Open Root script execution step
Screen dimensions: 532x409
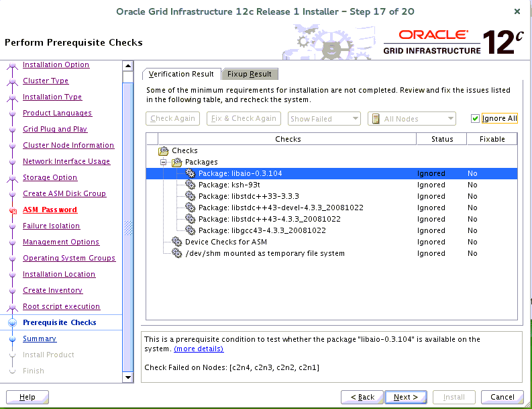click(62, 306)
